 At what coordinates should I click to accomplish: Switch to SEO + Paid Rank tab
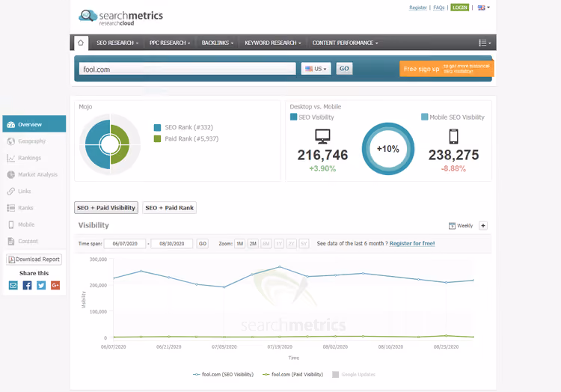[169, 208]
